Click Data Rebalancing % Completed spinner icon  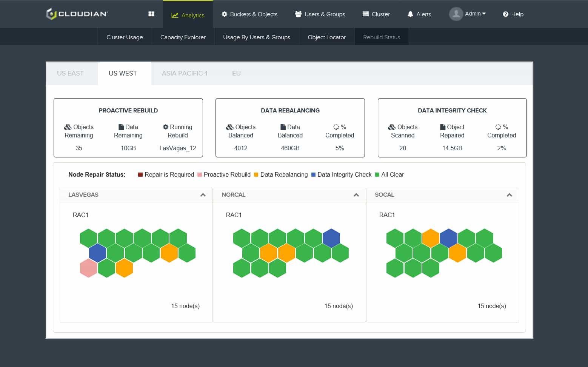336,127
